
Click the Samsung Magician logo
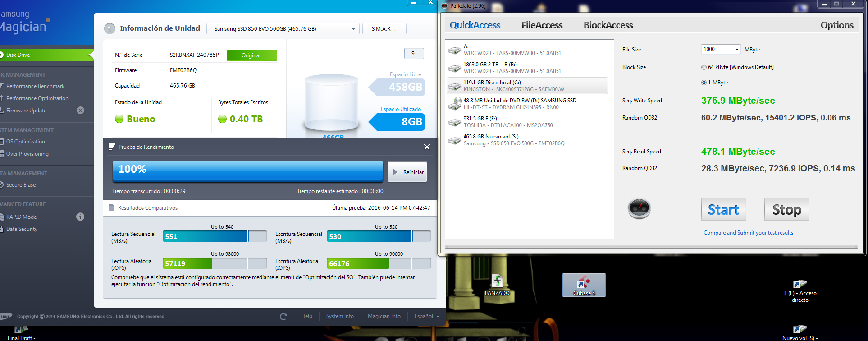24,22
